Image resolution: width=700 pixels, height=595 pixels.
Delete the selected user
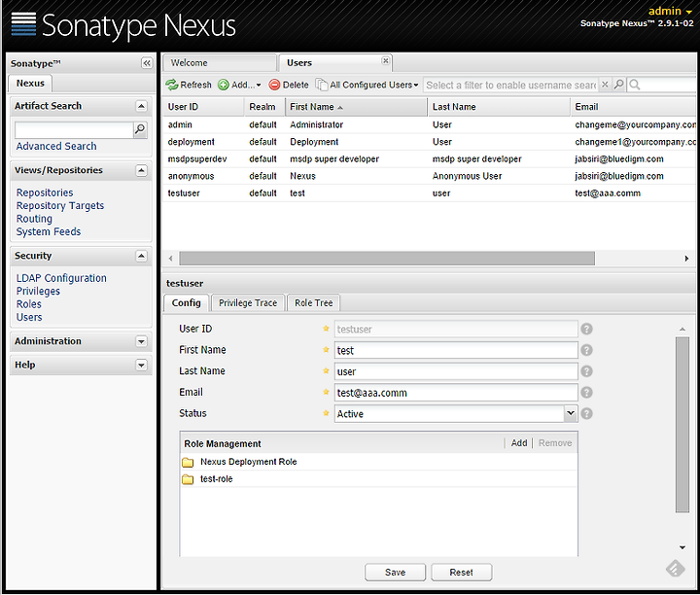pyautogui.click(x=289, y=85)
